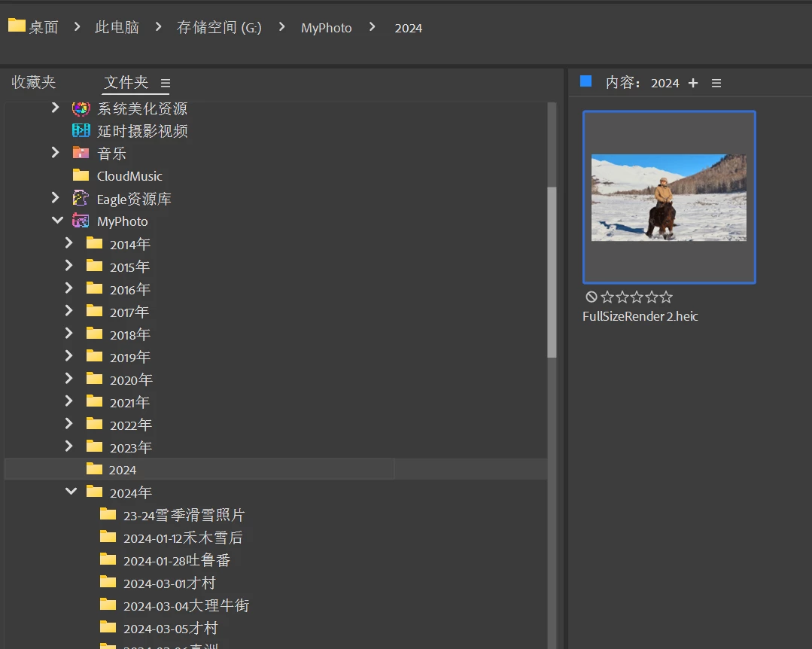Select the 2024-03-05才村 folder

click(x=170, y=628)
